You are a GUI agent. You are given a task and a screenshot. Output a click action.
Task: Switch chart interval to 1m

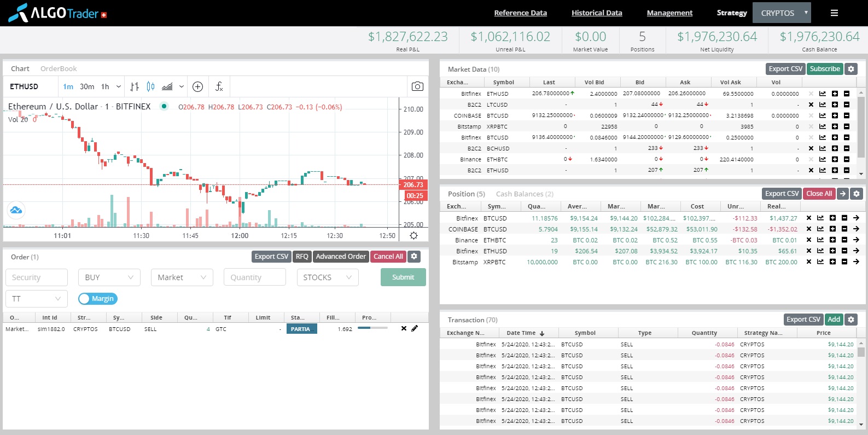coord(68,86)
